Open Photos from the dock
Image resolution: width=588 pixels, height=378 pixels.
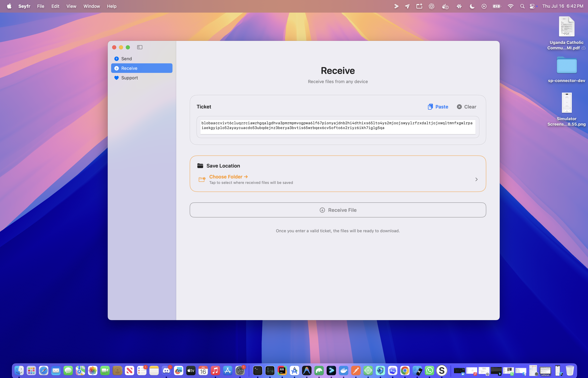coord(93,370)
